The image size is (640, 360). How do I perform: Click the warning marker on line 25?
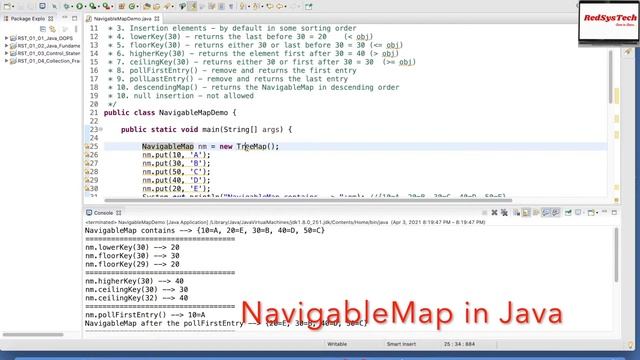tap(87, 147)
